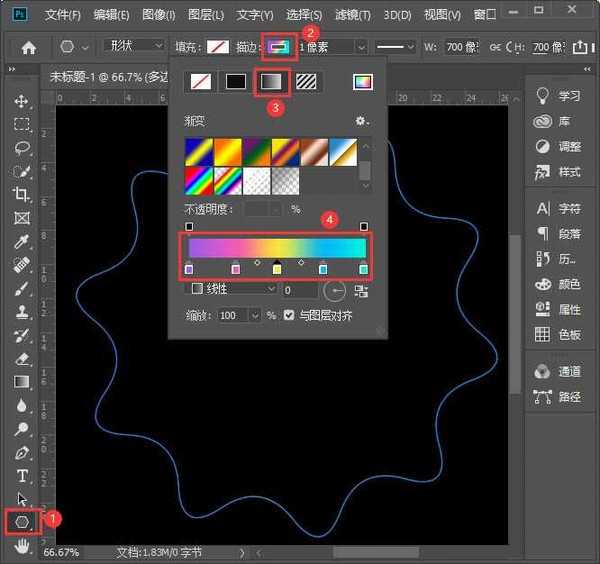Open the 图层(L) menu
This screenshot has height=564, width=600.
(206, 15)
